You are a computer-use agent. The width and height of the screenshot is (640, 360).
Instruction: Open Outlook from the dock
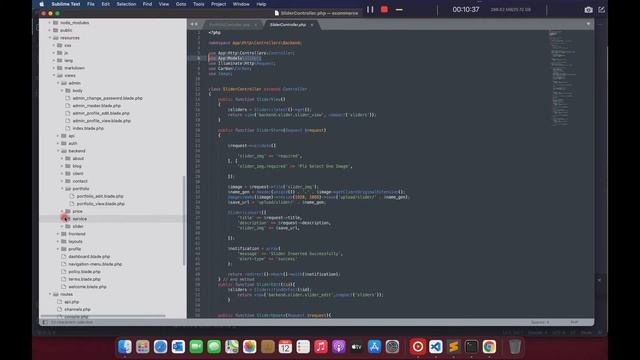178,347
